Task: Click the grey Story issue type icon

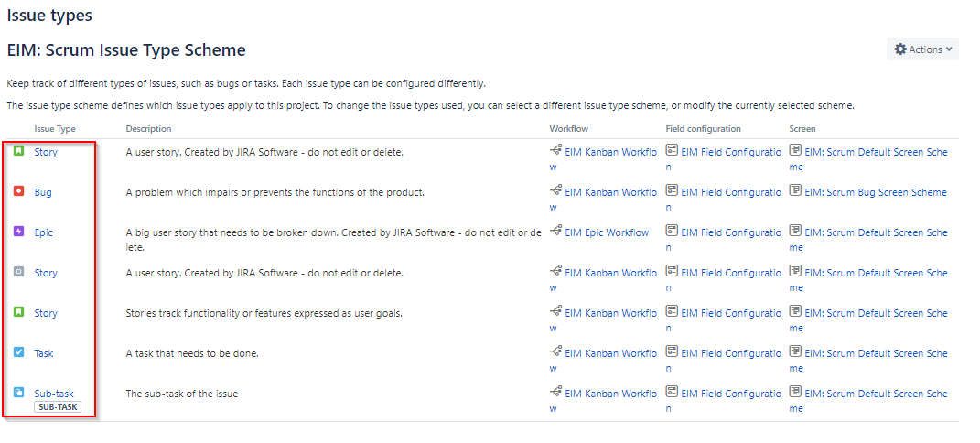Action: pos(18,273)
